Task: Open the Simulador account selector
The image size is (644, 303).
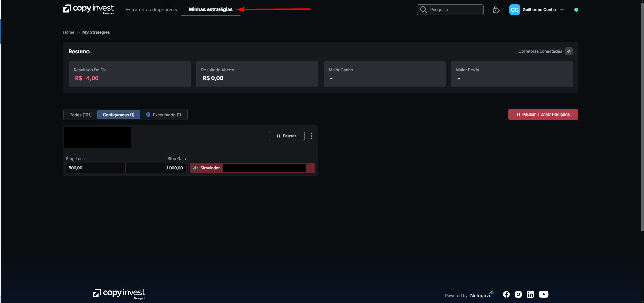Action: 252,168
